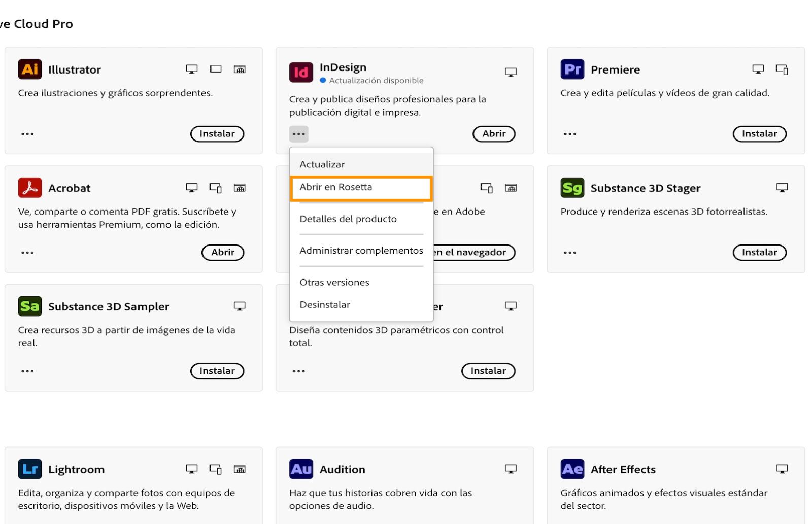
Task: Click the Acrobat app title
Action: click(x=70, y=188)
